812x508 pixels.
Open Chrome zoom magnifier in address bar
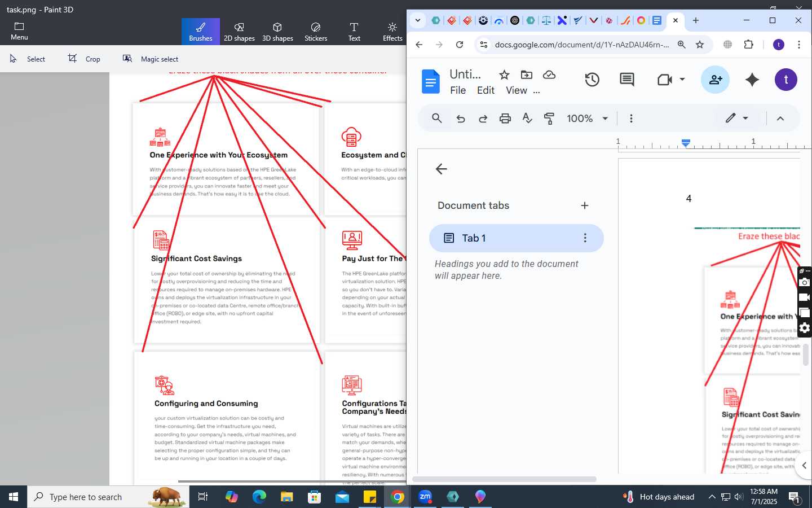pyautogui.click(x=682, y=45)
